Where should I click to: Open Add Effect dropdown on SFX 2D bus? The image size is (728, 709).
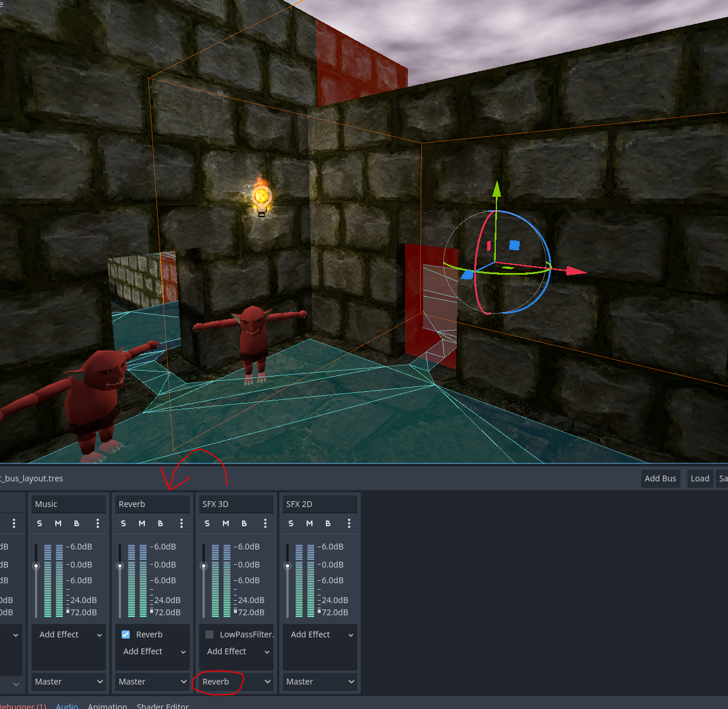[321, 634]
